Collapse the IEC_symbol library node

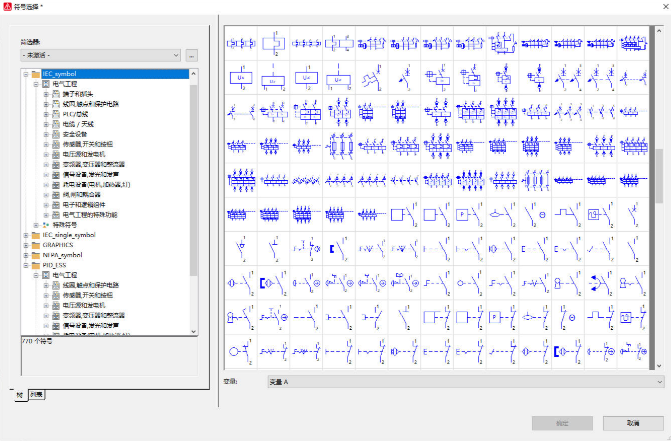click(x=25, y=74)
